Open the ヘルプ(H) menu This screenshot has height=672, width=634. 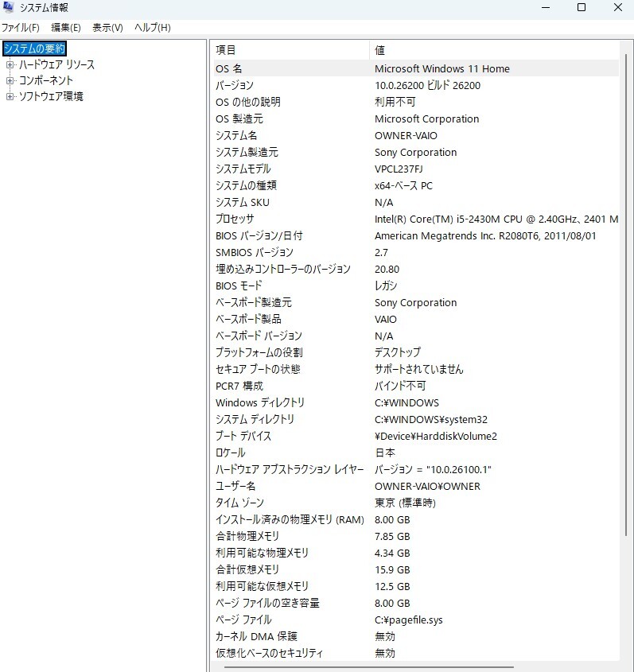(152, 28)
